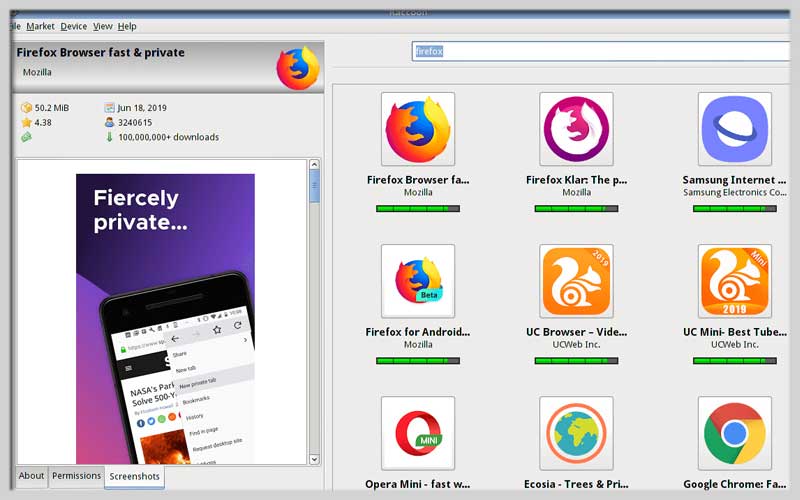Click the UC Browser – Vide... title
This screenshot has width=800, height=500.
pyautogui.click(x=577, y=332)
